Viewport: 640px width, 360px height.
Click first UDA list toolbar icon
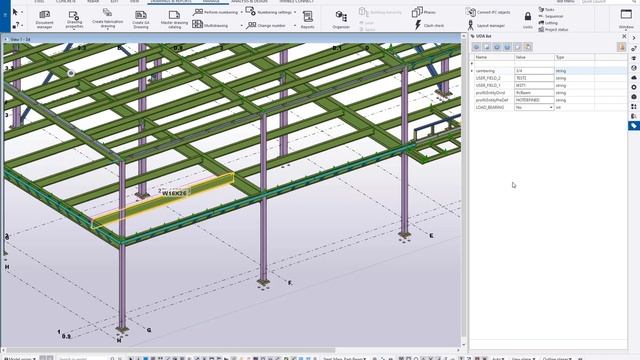(476, 47)
